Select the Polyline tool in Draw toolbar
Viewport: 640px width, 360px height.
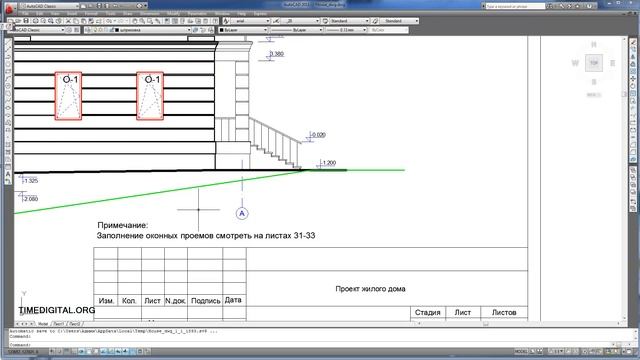(x=8, y=57)
